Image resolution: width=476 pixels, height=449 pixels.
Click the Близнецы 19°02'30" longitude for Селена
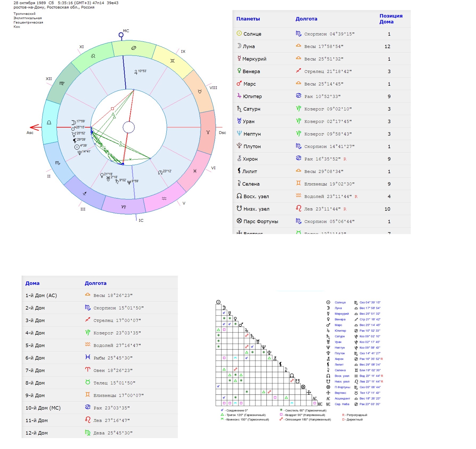tap(329, 184)
